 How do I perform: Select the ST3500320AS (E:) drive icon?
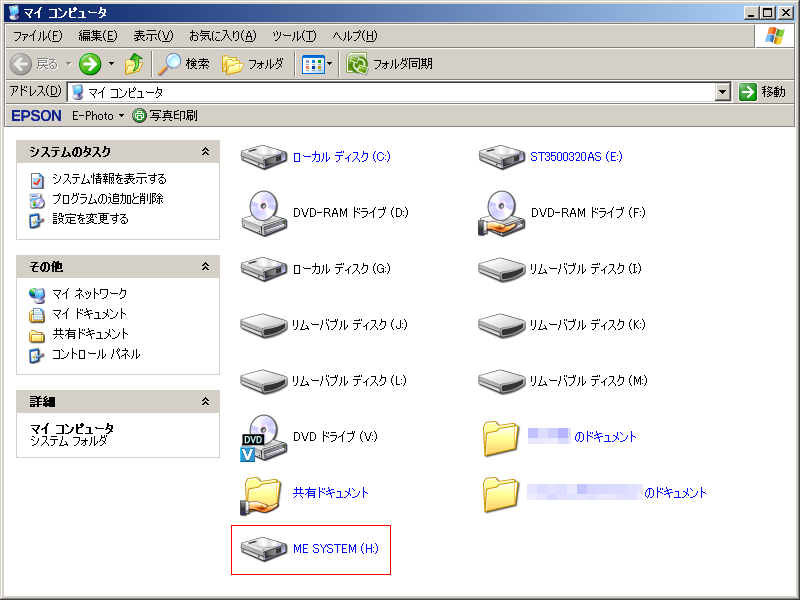point(502,157)
